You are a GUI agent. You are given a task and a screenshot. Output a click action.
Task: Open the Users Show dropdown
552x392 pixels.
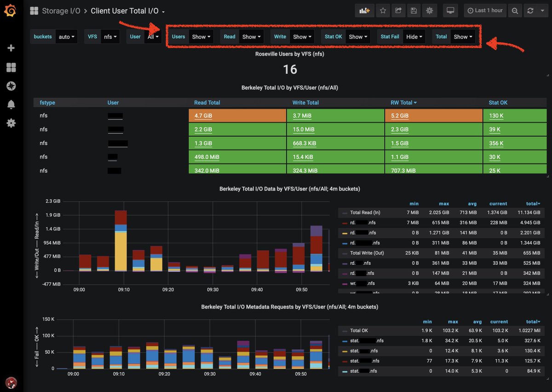click(x=201, y=37)
